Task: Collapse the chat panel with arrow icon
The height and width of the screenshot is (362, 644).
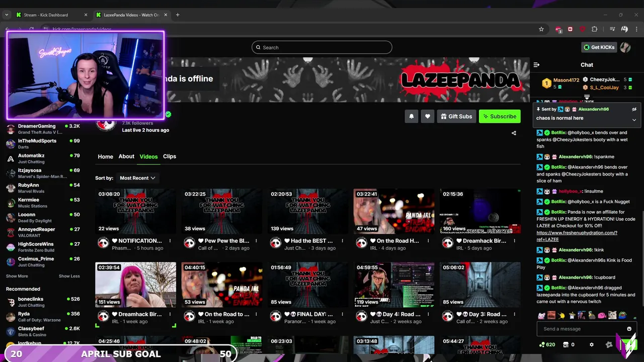Action: 536,64
